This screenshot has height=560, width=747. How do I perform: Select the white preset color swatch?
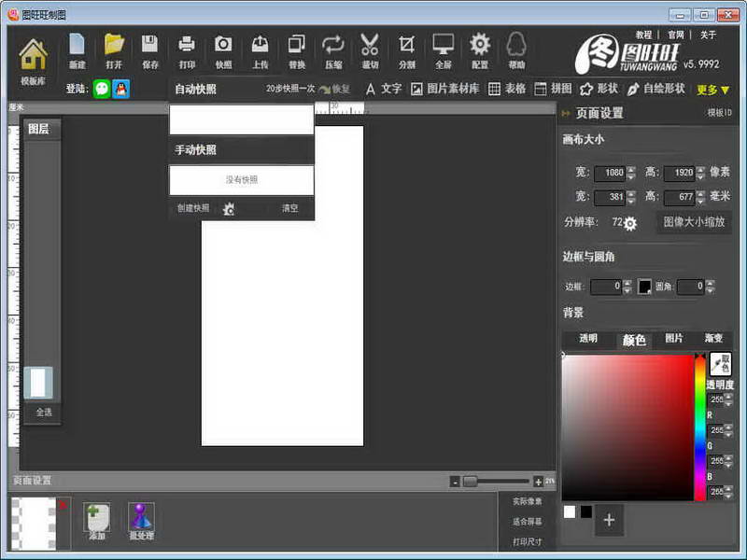coord(570,511)
